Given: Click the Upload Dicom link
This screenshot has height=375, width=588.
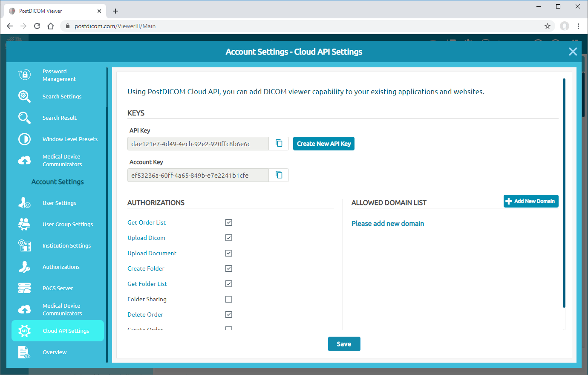Looking at the screenshot, I should [x=146, y=238].
